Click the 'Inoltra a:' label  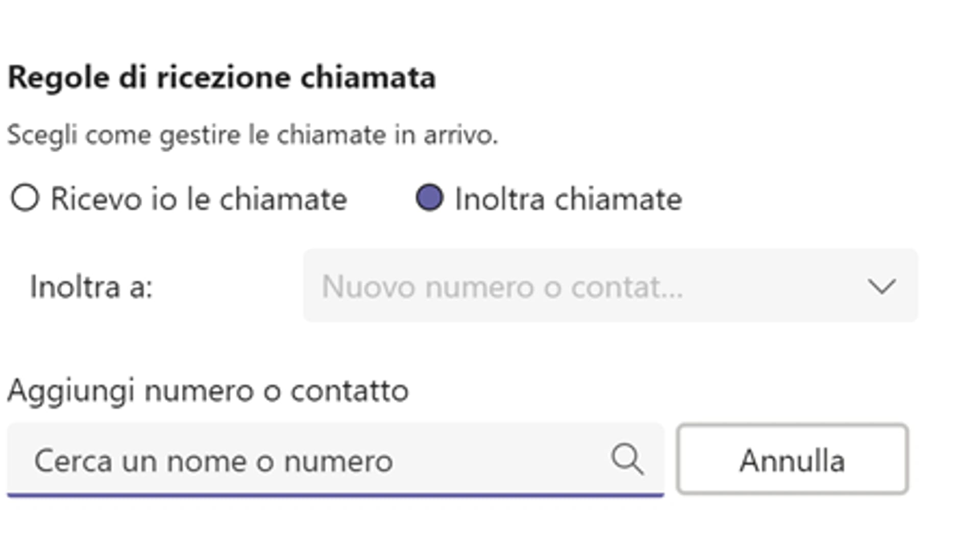(91, 287)
